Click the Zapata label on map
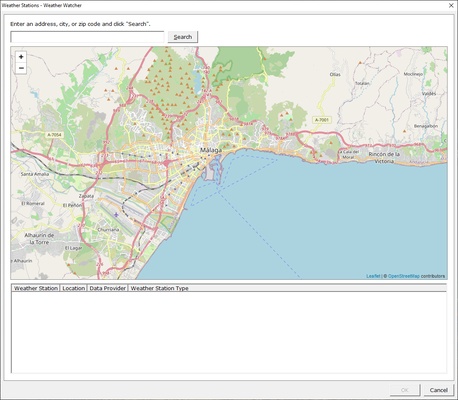This screenshot has width=458, height=400. tap(86, 196)
